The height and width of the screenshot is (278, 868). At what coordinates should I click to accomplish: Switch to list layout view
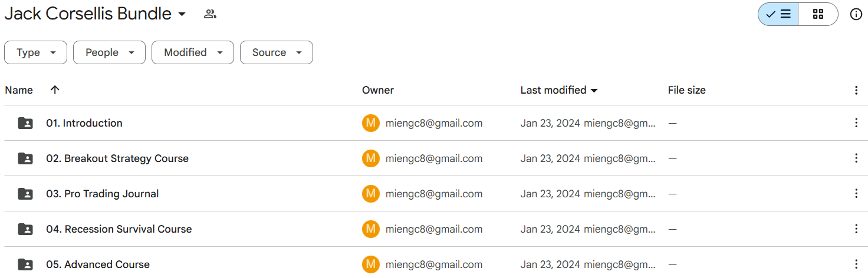[x=778, y=14]
